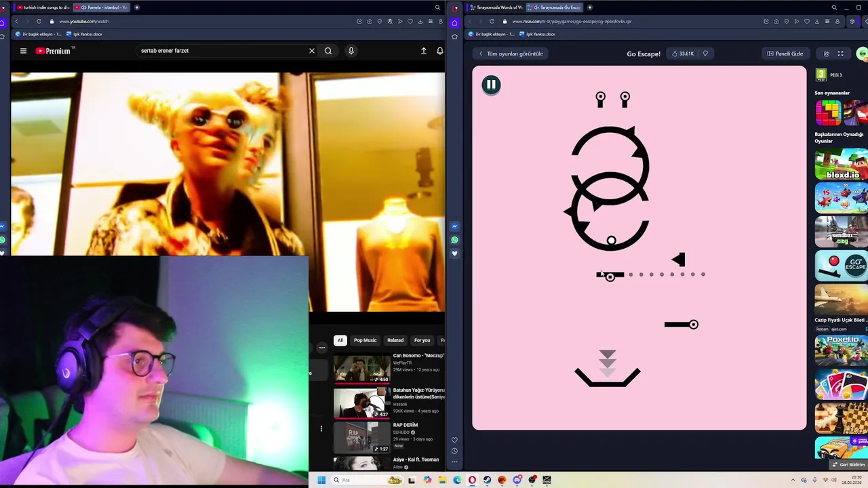Open the more options dots beside 'All' chip
868x488 pixels.
tap(322, 348)
